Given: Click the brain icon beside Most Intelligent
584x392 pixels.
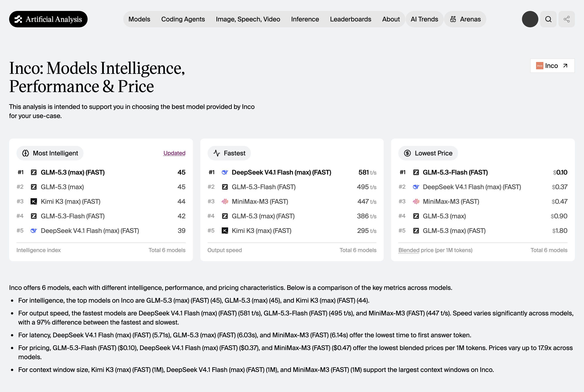Looking at the screenshot, I should pos(26,153).
